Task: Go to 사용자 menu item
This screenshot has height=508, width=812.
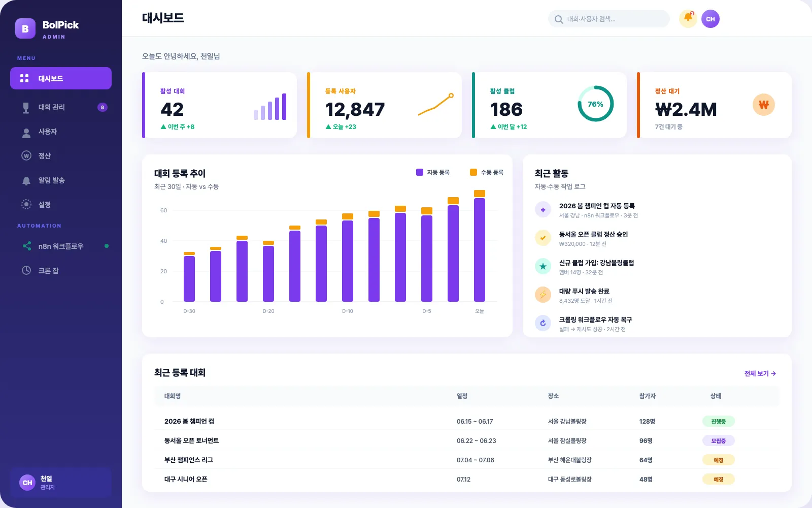Action: [x=61, y=132]
